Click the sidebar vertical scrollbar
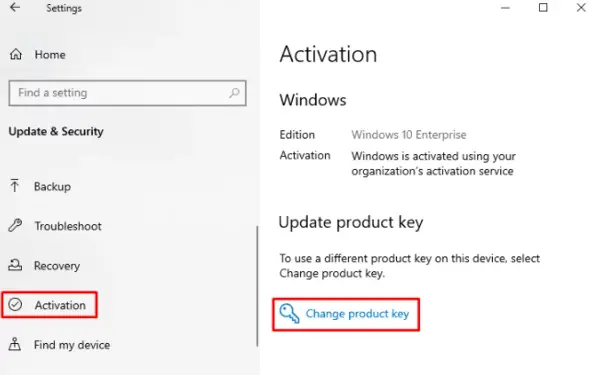 (x=257, y=286)
